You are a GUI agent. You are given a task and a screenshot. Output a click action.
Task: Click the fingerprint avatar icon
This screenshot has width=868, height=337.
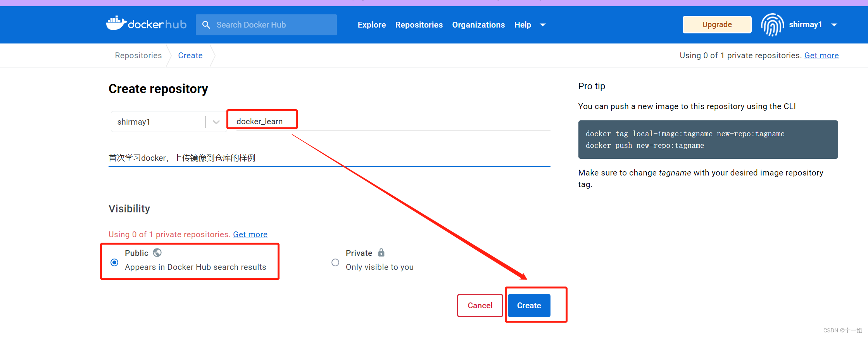[772, 25]
